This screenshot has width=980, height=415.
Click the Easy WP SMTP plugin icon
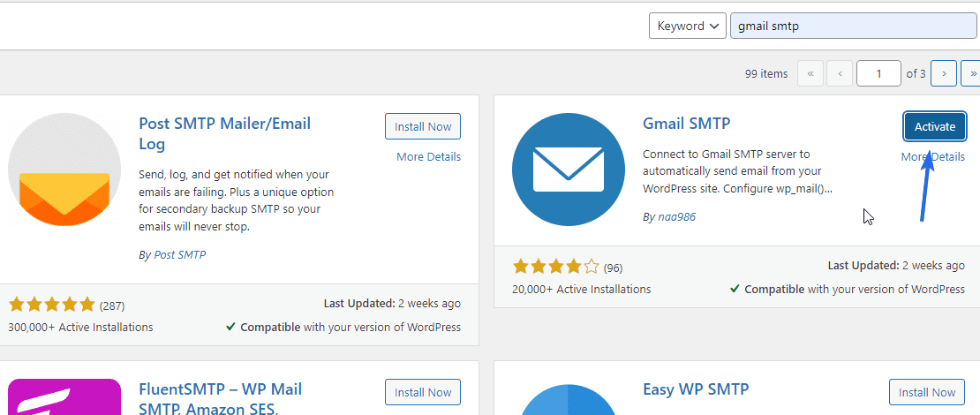pos(568,399)
